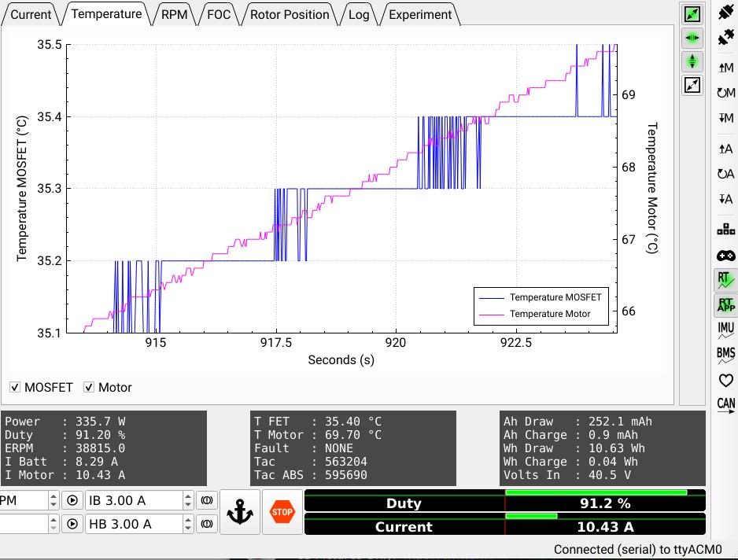Click the gamepad keyboard control icon
Image resolution: width=738 pixels, height=560 pixels.
point(725,255)
